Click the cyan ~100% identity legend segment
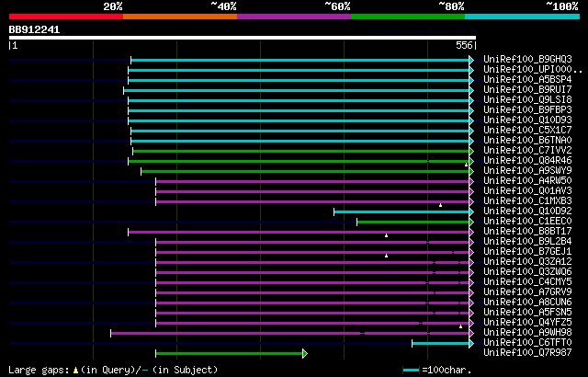Viewport: 588px width, 377px height. click(523, 17)
